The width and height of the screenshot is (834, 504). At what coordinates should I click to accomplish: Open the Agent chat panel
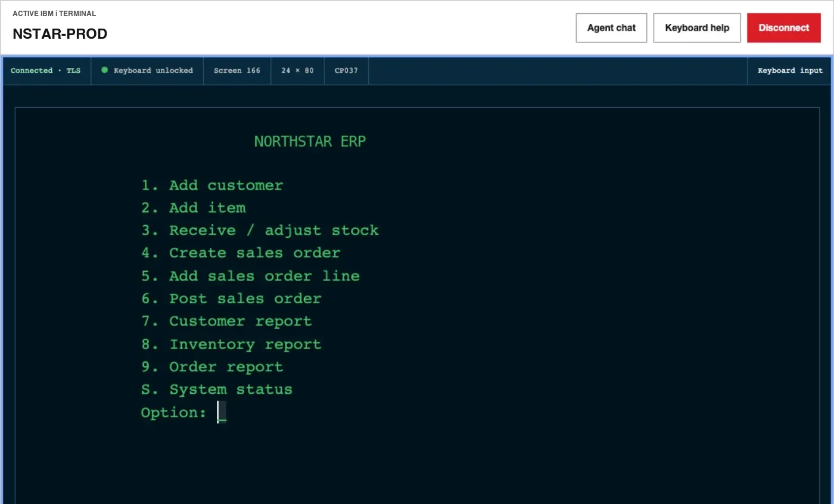pos(611,28)
